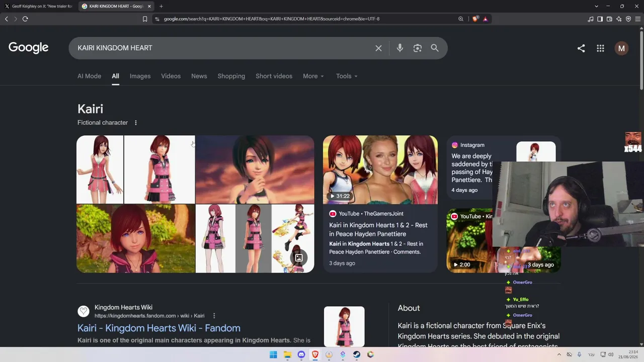The height and width of the screenshot is (362, 644).
Task: Go back to the previous page
Action: point(7,19)
